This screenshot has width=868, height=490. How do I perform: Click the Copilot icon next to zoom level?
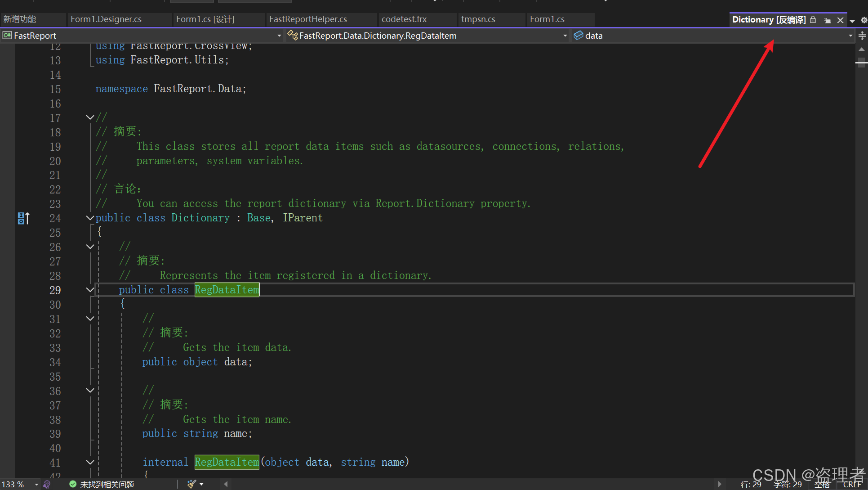[x=47, y=484]
